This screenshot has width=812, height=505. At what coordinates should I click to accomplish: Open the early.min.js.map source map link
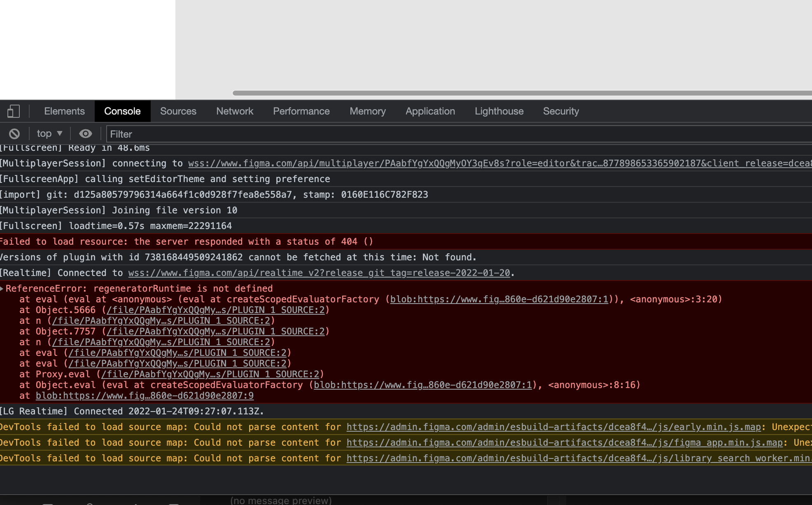[x=553, y=427]
